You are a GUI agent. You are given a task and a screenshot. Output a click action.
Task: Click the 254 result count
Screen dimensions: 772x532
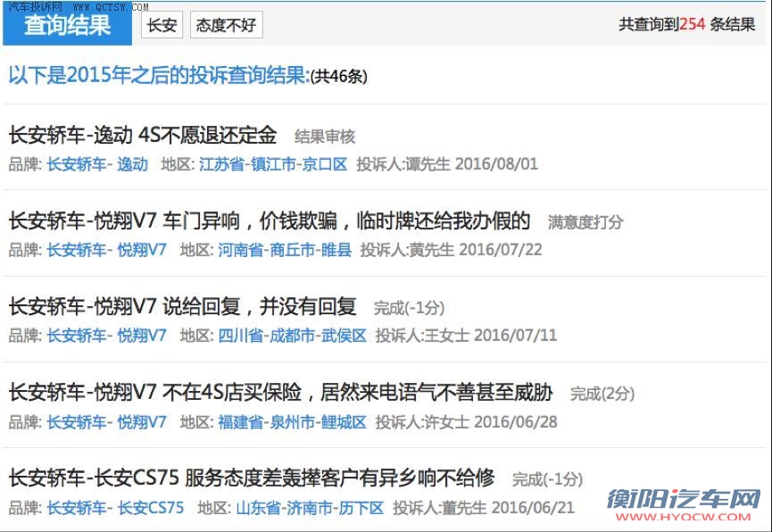coord(692,23)
